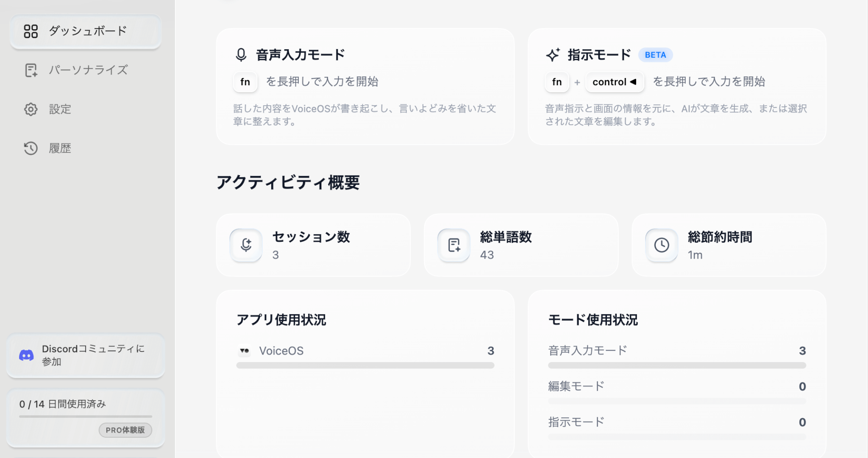Click the control key shortcut button

[x=615, y=82]
